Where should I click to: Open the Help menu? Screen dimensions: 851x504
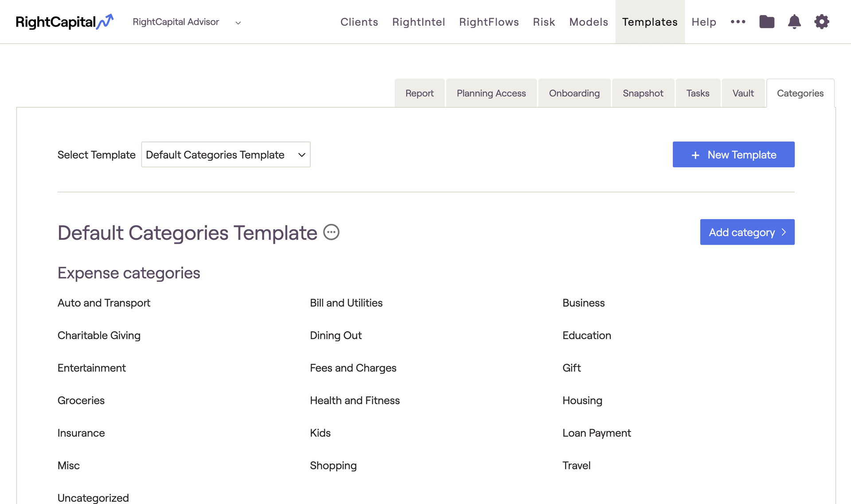pos(704,22)
